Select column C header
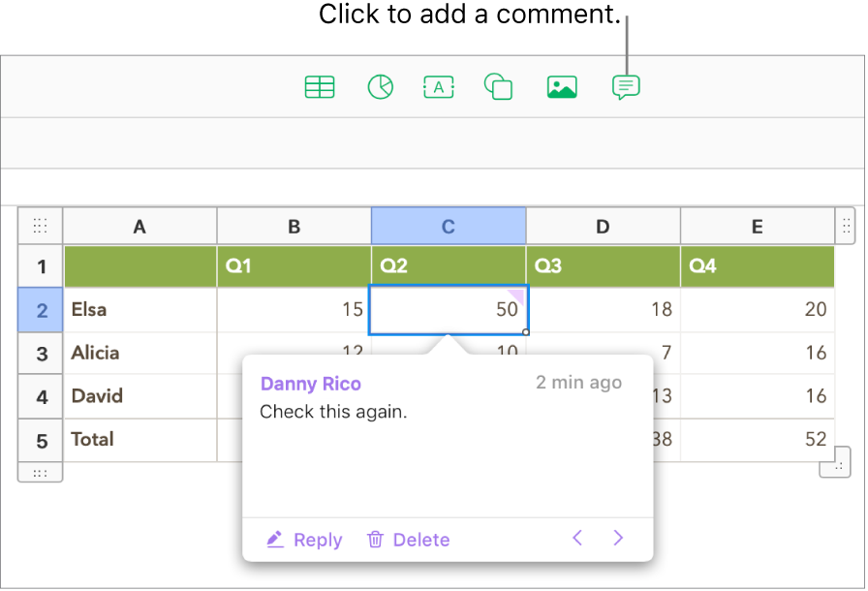This screenshot has height=591, width=868. (449, 226)
